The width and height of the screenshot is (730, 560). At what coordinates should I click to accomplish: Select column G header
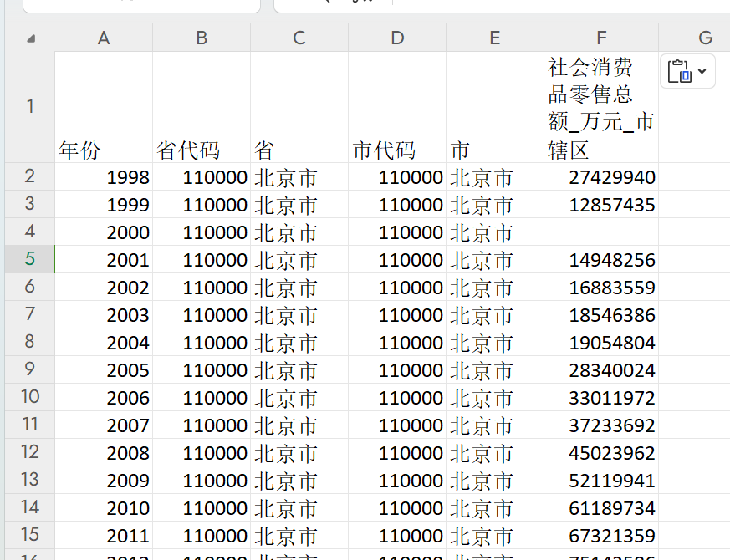coord(694,38)
